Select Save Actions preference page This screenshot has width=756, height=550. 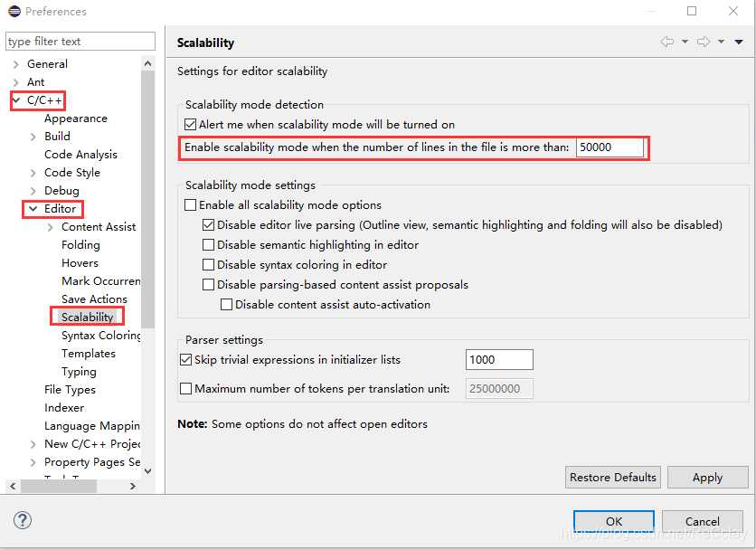pos(94,299)
